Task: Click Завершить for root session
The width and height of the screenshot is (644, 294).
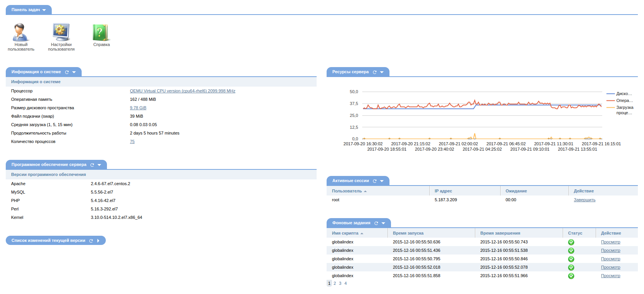Action: [x=585, y=200]
